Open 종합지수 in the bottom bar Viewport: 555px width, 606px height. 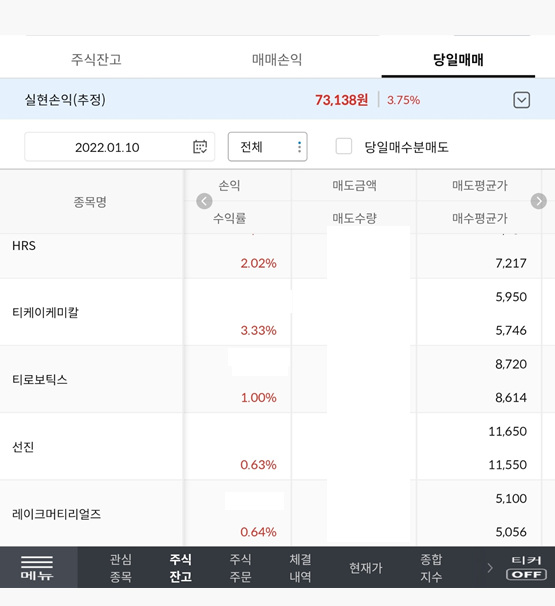pos(431,568)
